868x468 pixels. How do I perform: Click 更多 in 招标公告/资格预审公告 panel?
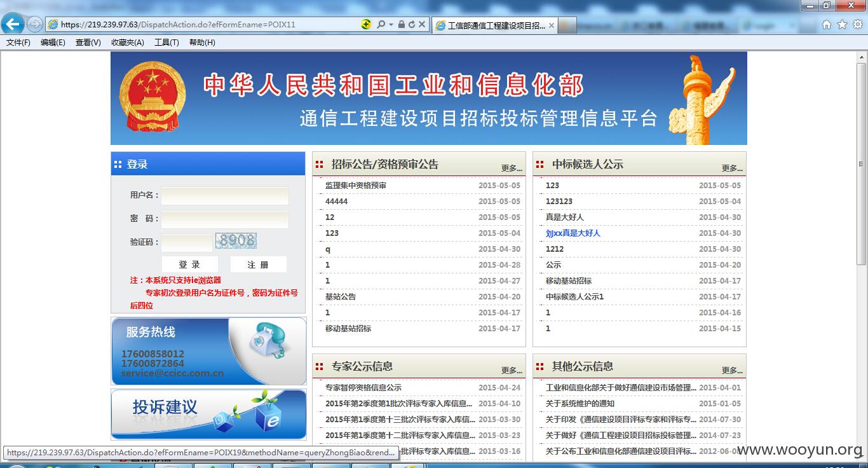coord(512,169)
